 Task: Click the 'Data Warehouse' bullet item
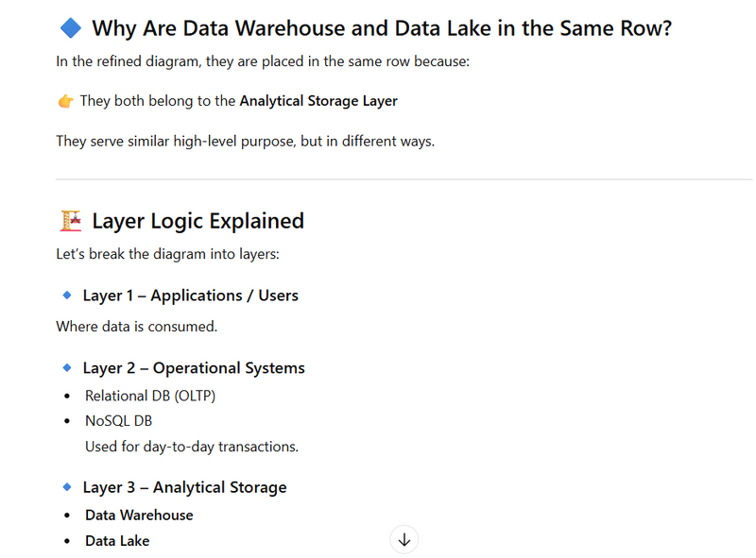pos(139,516)
